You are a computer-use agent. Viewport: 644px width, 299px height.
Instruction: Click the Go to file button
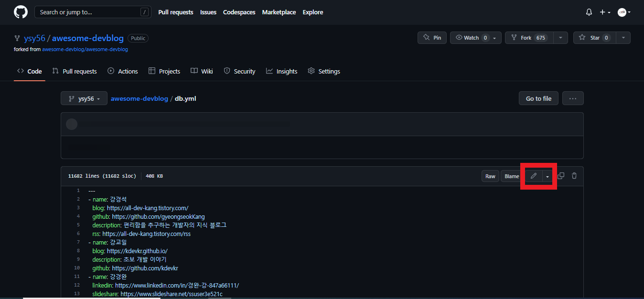click(538, 98)
